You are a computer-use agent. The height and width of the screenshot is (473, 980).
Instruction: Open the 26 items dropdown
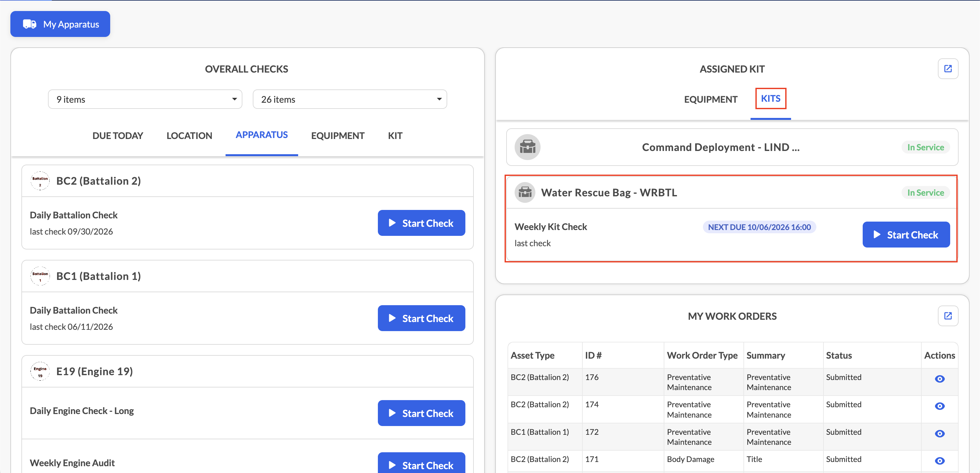click(350, 99)
